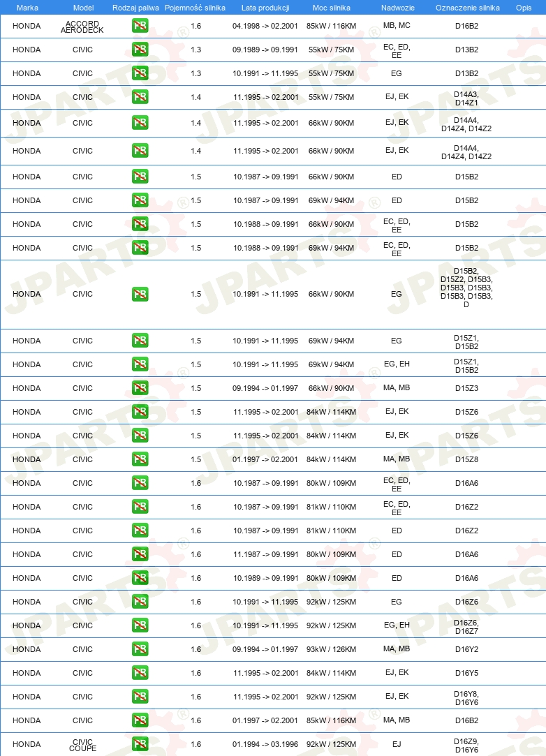Click engine codes D16Y8, D16Y6
Screen dimensions: 546x756
pyautogui.click(x=466, y=698)
